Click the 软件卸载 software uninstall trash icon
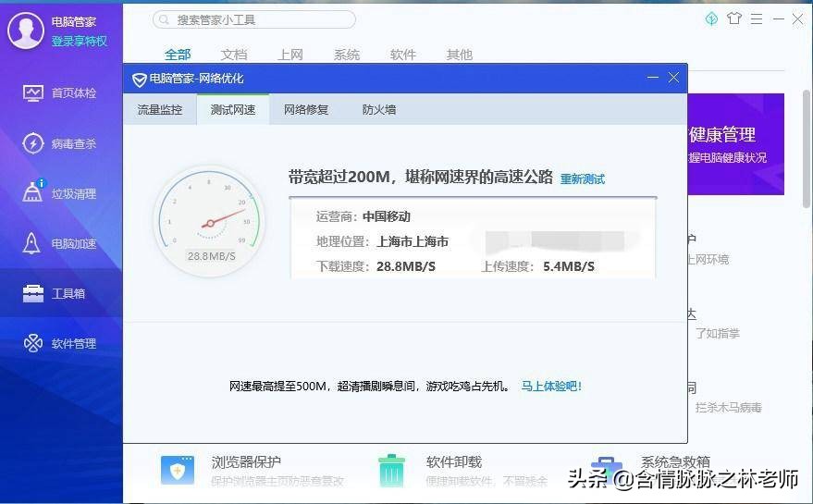 (391, 470)
